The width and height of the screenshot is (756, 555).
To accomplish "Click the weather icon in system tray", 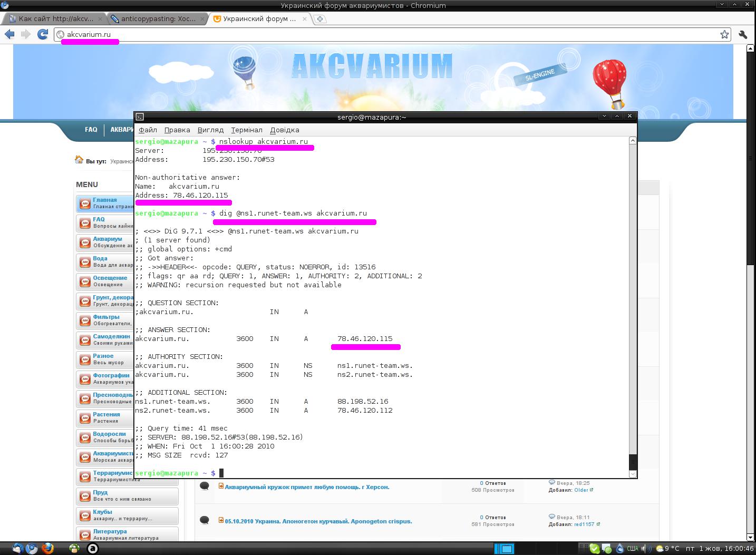I will tap(659, 549).
